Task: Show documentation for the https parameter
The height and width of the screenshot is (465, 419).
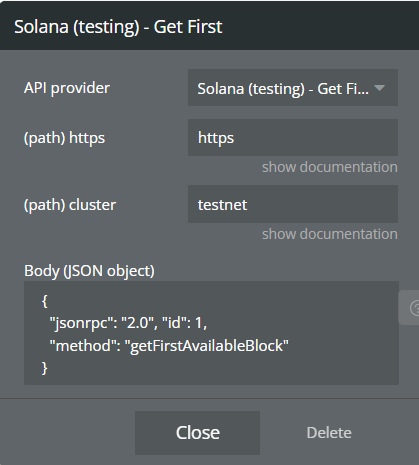Action: coord(330,167)
